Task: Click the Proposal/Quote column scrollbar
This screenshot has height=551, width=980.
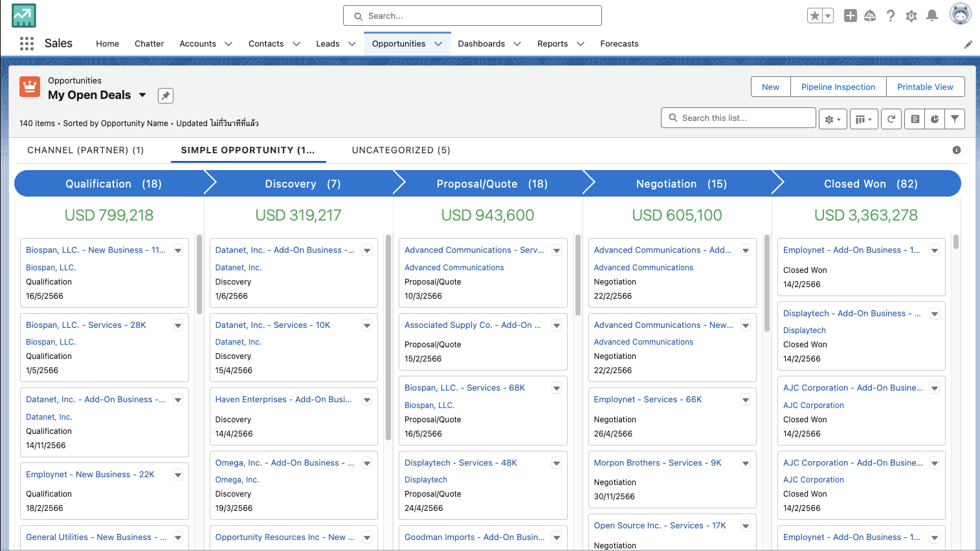Action: tap(577, 274)
